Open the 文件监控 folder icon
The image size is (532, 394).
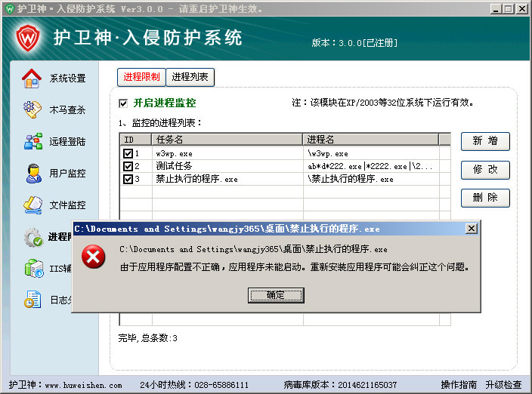32,205
